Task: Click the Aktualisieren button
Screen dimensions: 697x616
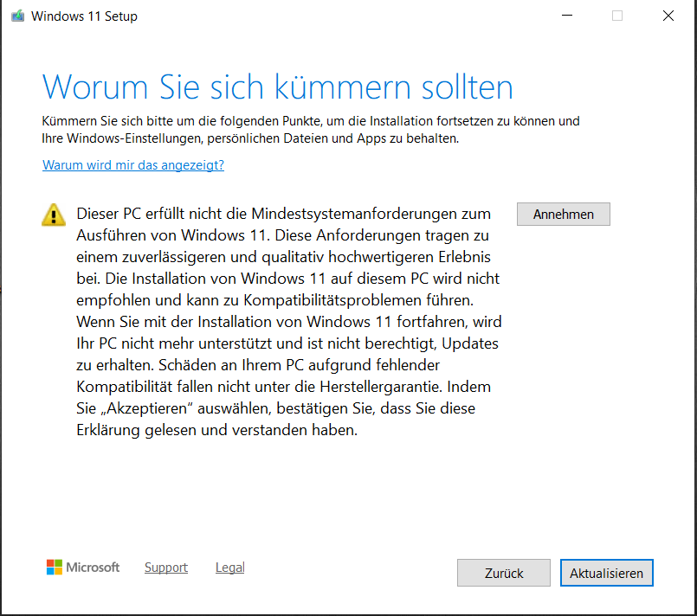Action: tap(606, 573)
